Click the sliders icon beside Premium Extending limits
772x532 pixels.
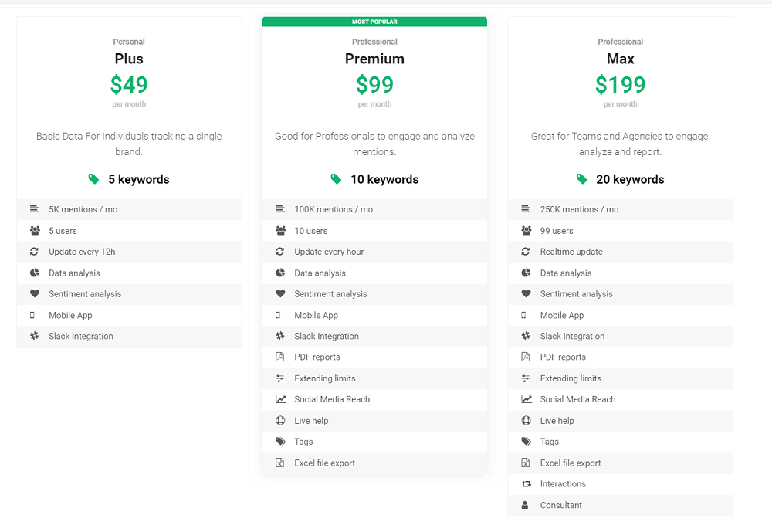click(x=279, y=378)
